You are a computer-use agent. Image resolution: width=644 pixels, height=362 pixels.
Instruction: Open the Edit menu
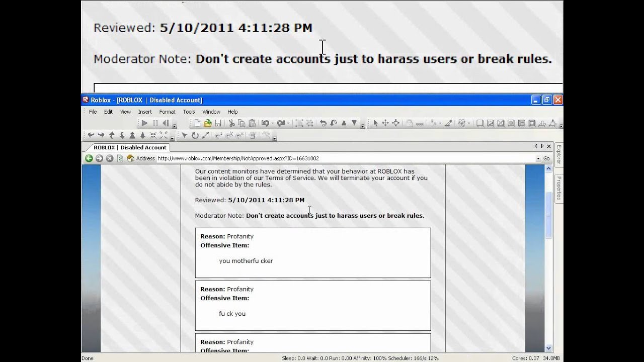[x=108, y=112]
